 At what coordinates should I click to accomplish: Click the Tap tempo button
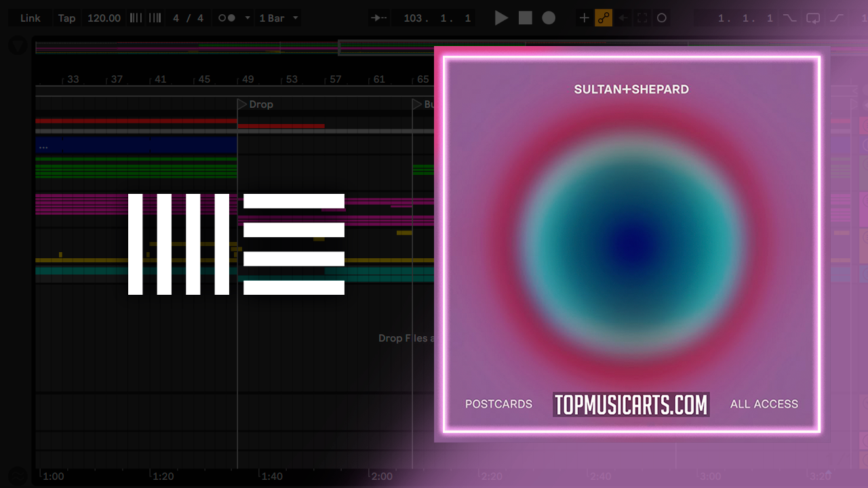click(66, 18)
